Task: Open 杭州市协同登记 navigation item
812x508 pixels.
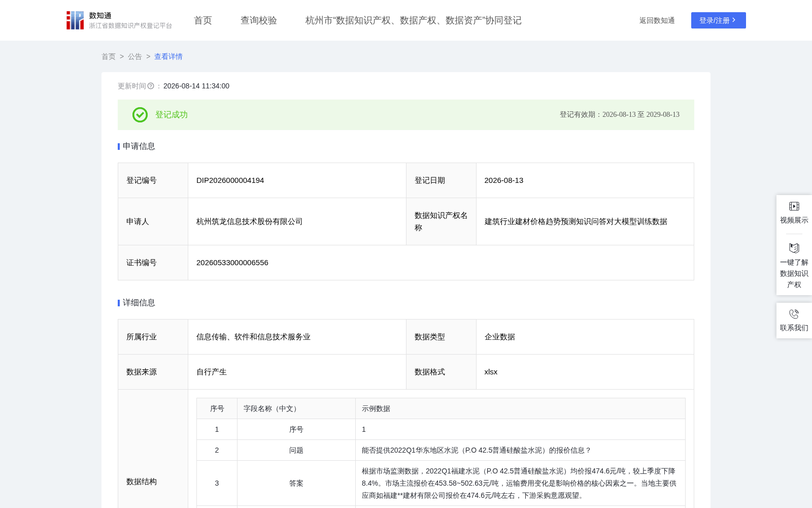Action: coord(414,20)
